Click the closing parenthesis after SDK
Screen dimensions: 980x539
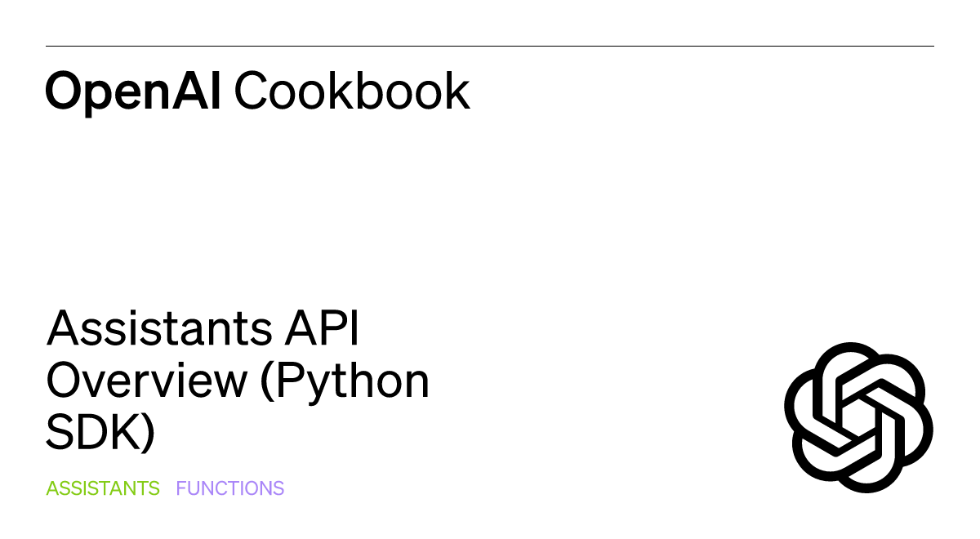pyautogui.click(x=147, y=432)
